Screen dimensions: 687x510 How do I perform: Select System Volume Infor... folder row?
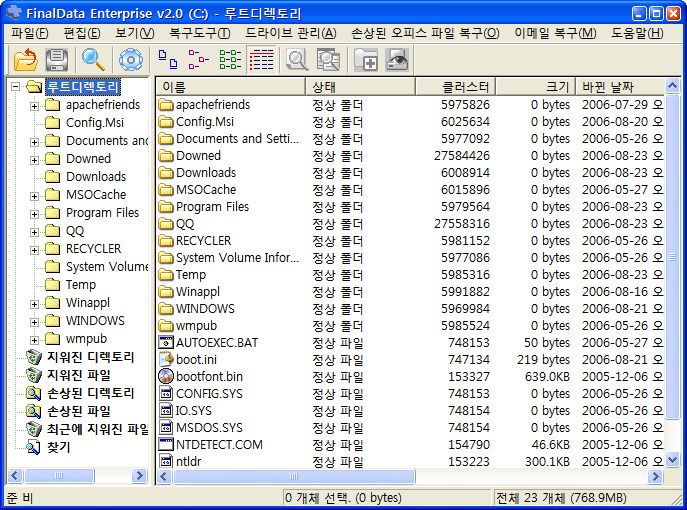(410, 258)
